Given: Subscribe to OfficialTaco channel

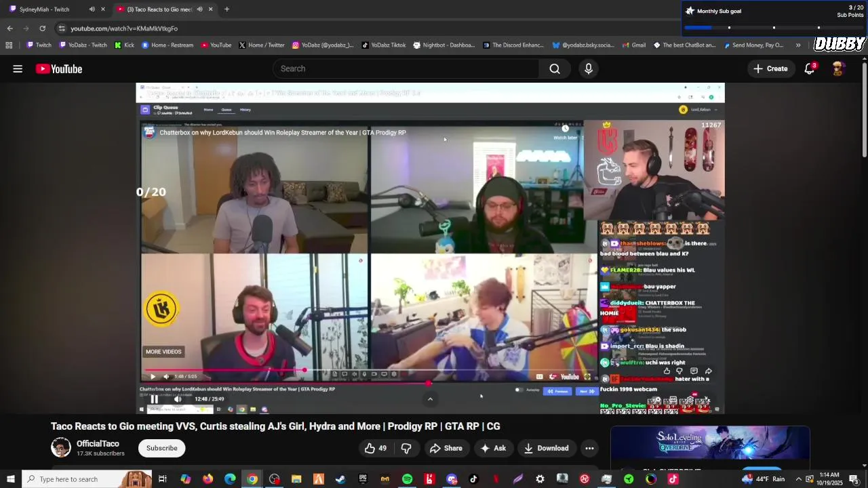Looking at the screenshot, I should (162, 448).
